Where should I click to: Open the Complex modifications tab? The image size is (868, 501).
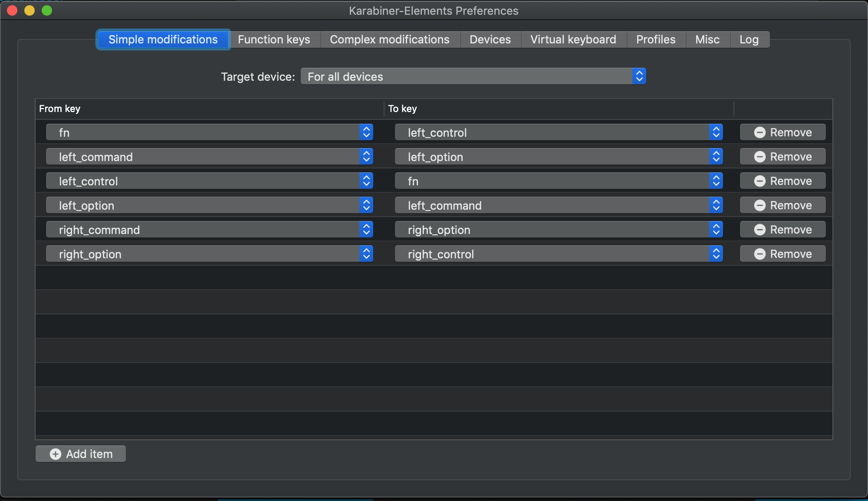point(389,40)
